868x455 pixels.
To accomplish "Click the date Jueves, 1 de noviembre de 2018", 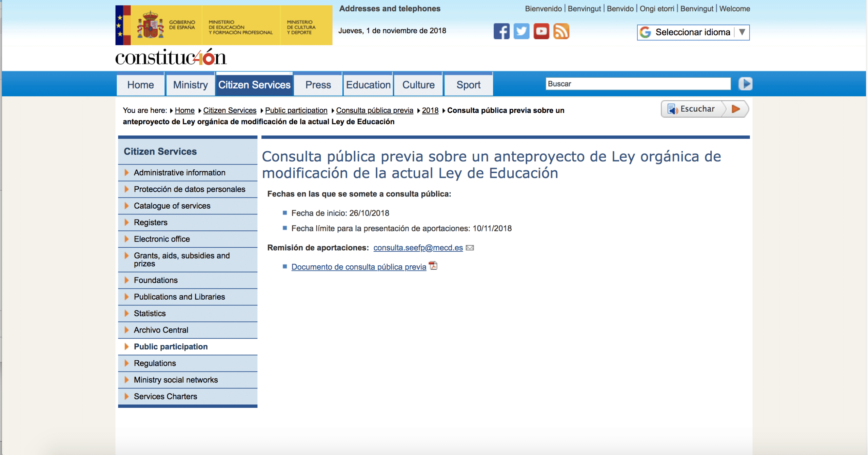I will click(x=392, y=31).
